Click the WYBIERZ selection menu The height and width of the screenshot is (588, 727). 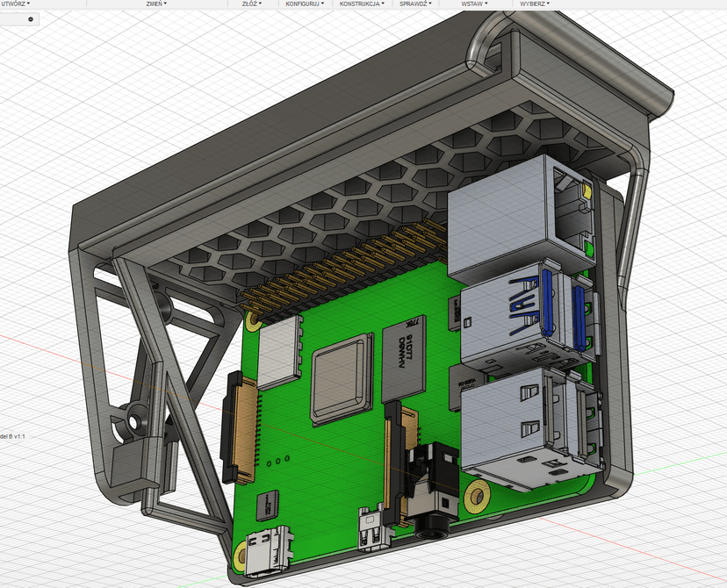click(x=534, y=4)
